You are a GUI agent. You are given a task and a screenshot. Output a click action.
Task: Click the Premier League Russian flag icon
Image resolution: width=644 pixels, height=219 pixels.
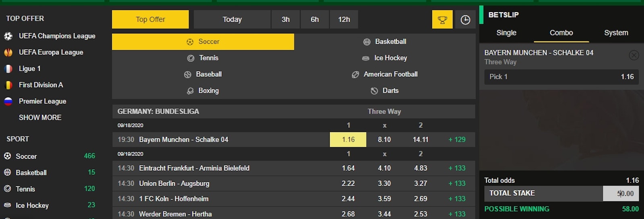tap(8, 101)
